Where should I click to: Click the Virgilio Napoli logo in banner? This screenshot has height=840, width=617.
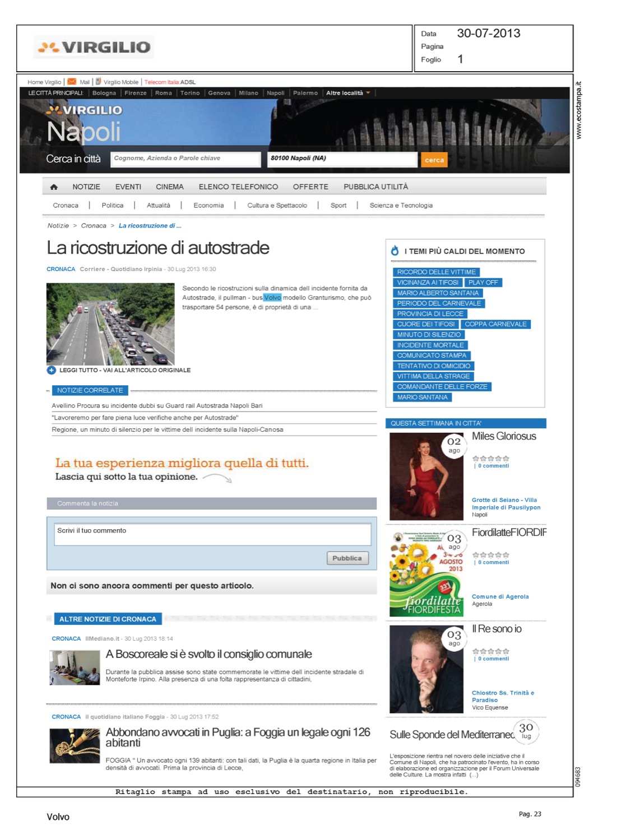tap(84, 123)
